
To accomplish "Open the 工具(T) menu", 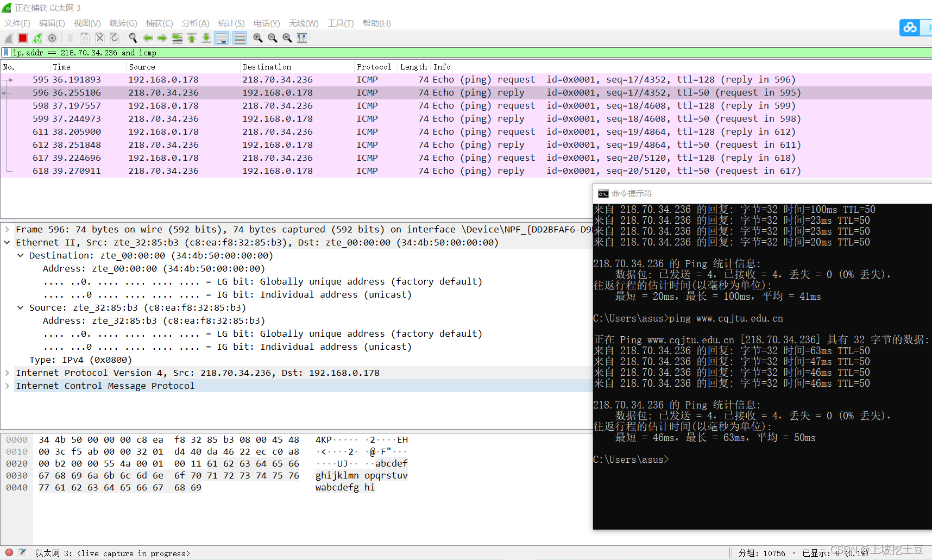I will point(341,23).
